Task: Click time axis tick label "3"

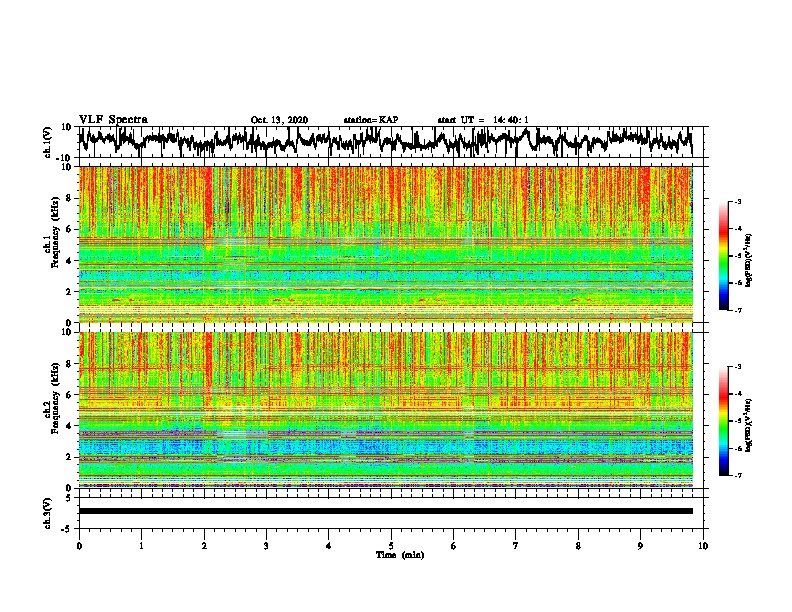Action: point(266,546)
